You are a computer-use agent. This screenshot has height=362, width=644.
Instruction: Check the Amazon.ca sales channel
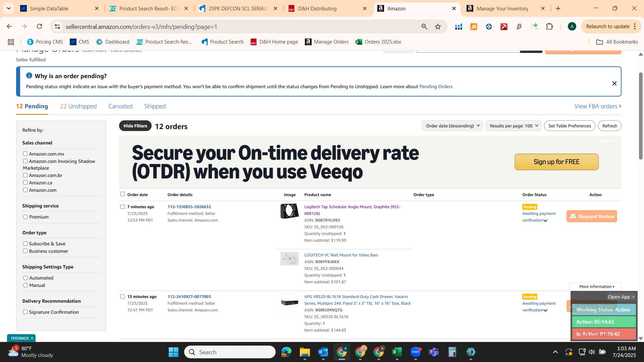pyautogui.click(x=25, y=183)
